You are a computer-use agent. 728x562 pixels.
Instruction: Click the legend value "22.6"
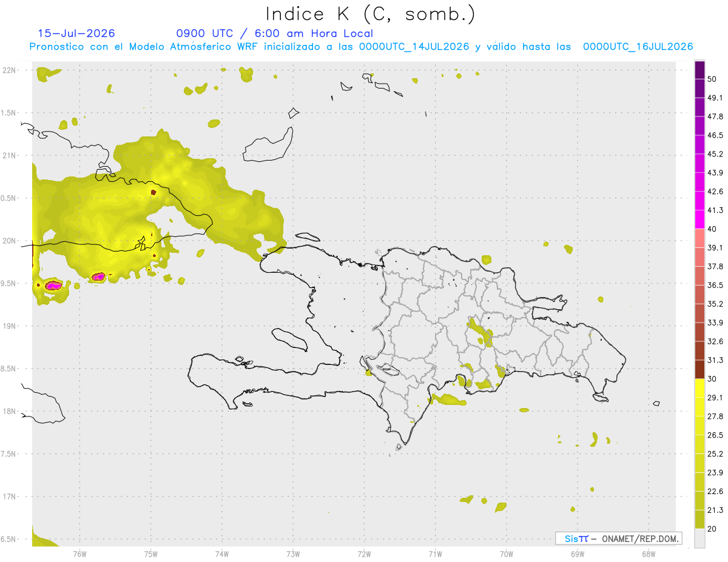tap(715, 492)
